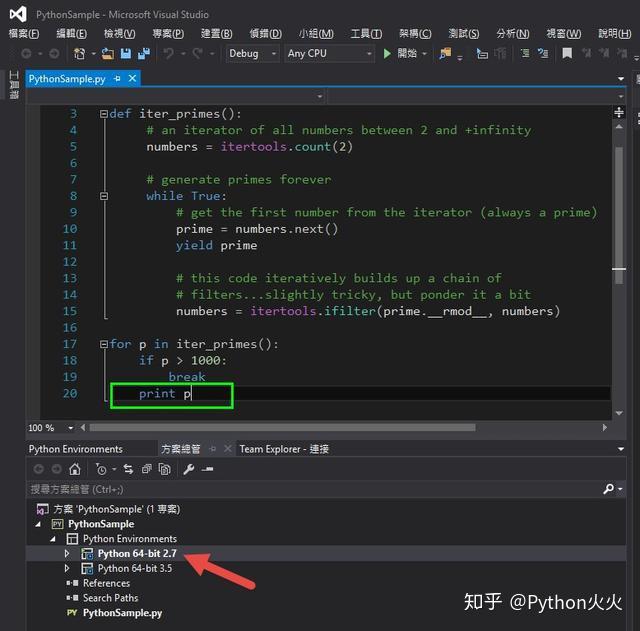The image size is (640, 631).
Task: Switch to the Team Explorer tab
Action: coord(284,449)
